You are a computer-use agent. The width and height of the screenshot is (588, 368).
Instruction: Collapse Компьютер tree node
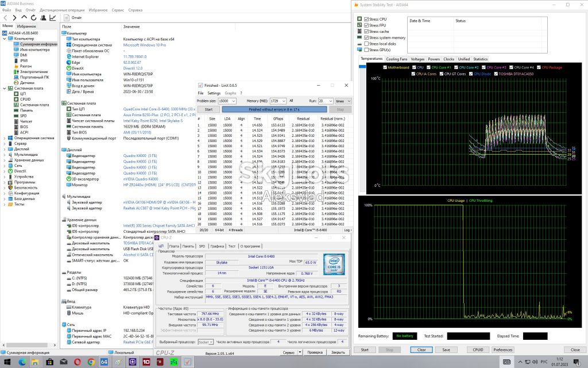coord(5,39)
